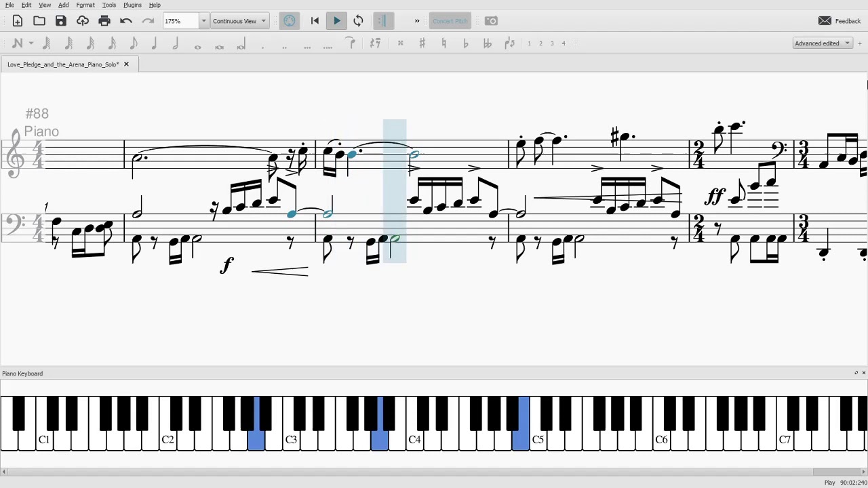Image resolution: width=868 pixels, height=488 pixels.
Task: Switch to voice 1
Action: tap(529, 43)
